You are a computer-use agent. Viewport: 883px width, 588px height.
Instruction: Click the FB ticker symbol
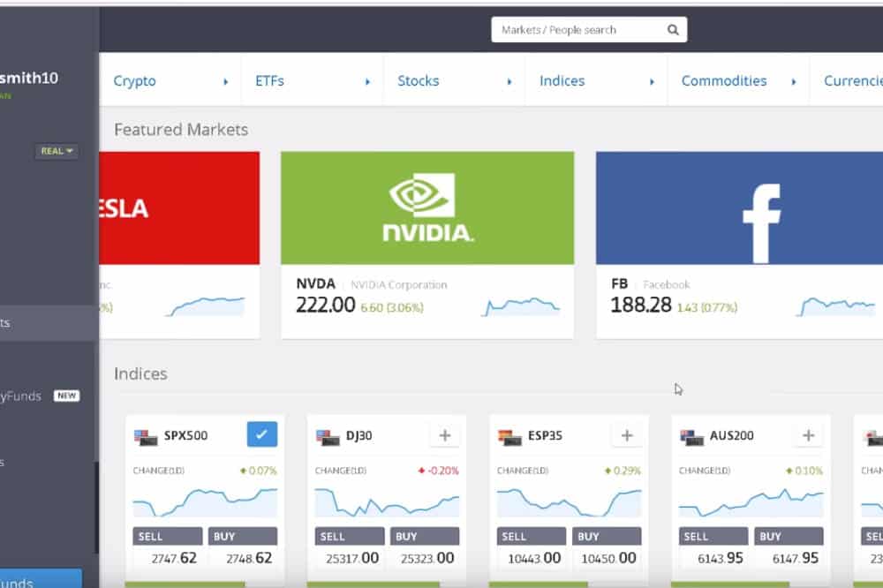(x=620, y=284)
